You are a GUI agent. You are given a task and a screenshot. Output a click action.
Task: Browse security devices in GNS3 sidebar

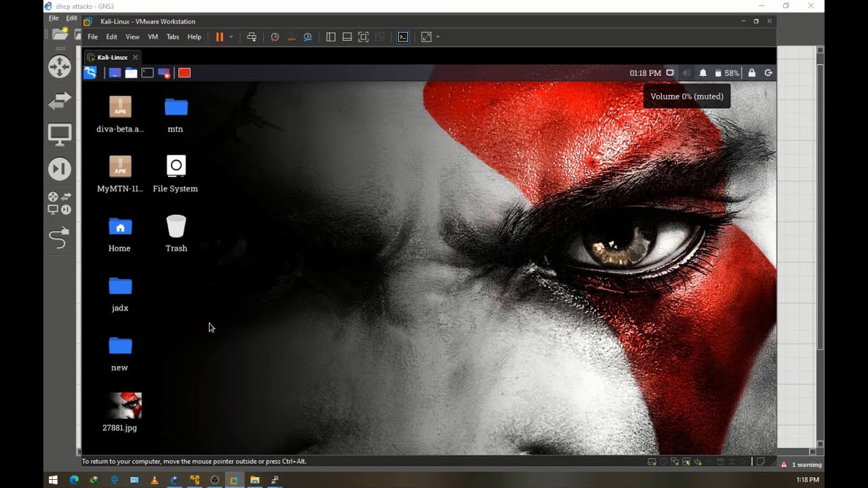[60, 169]
